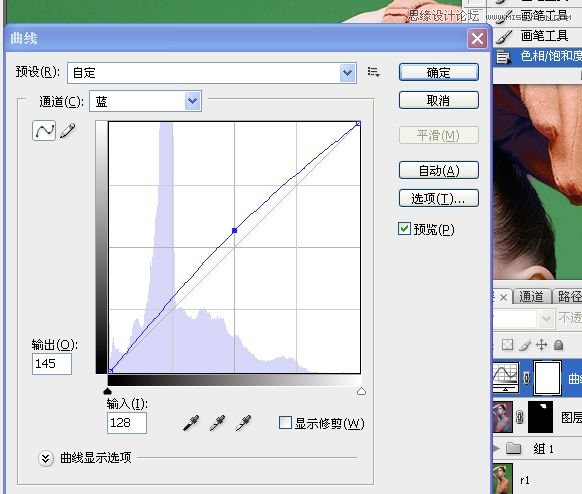
Task: Open the 通道 channel dropdown showing 蓝
Action: pyautogui.click(x=146, y=101)
